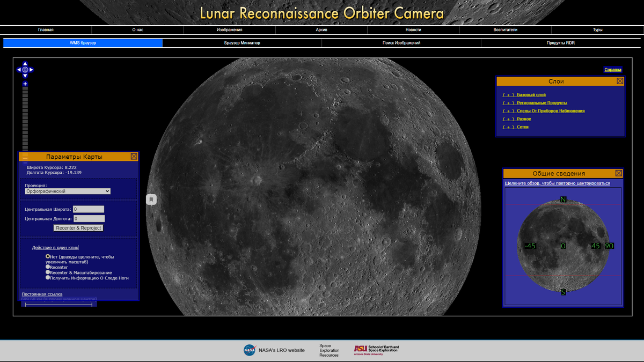Viewport: 644px width, 362px height.
Task: Pan the map left with the left arrow
Action: (x=19, y=70)
